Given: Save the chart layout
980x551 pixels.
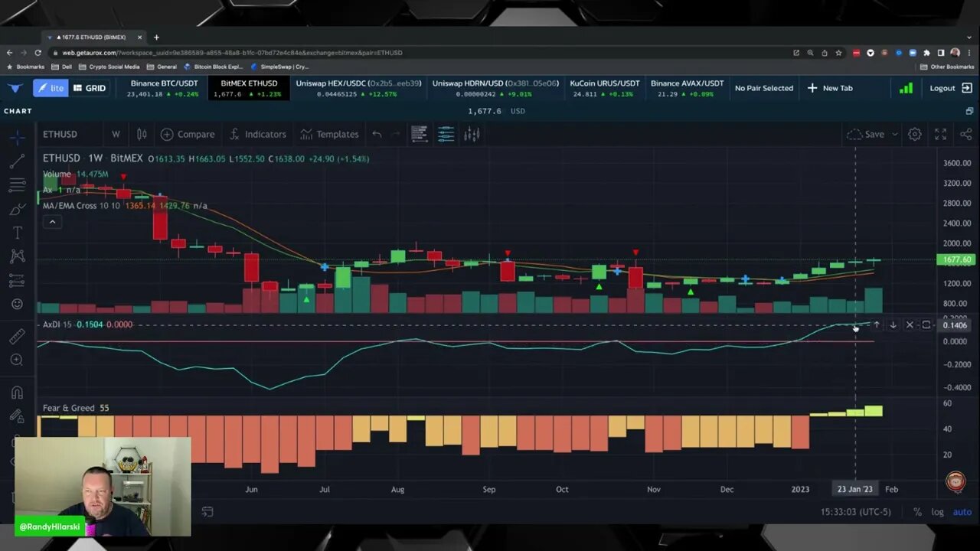Looking at the screenshot, I should (866, 134).
